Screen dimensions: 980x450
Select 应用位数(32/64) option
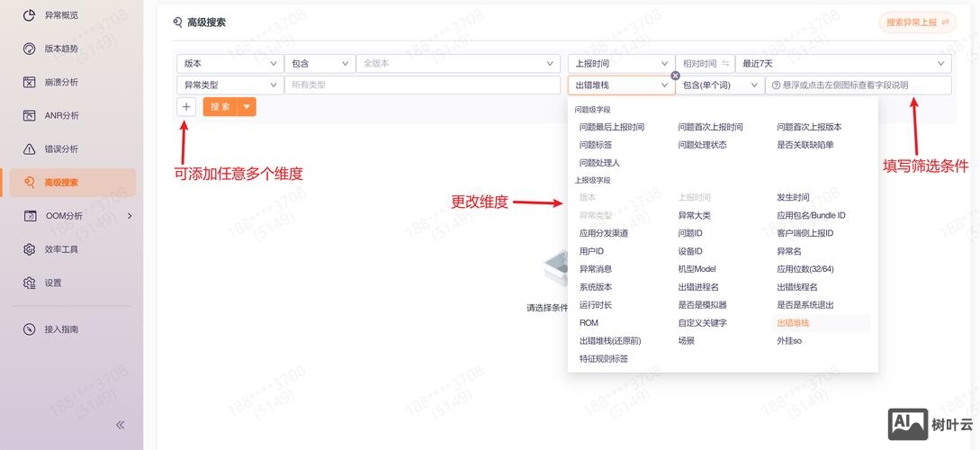pos(805,269)
